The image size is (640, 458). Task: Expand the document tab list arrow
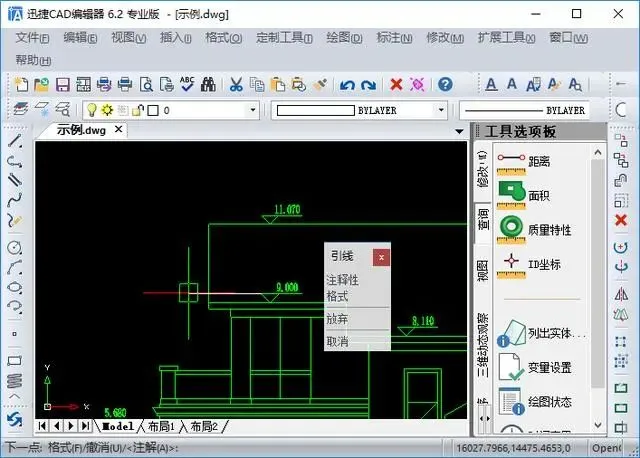click(x=459, y=131)
